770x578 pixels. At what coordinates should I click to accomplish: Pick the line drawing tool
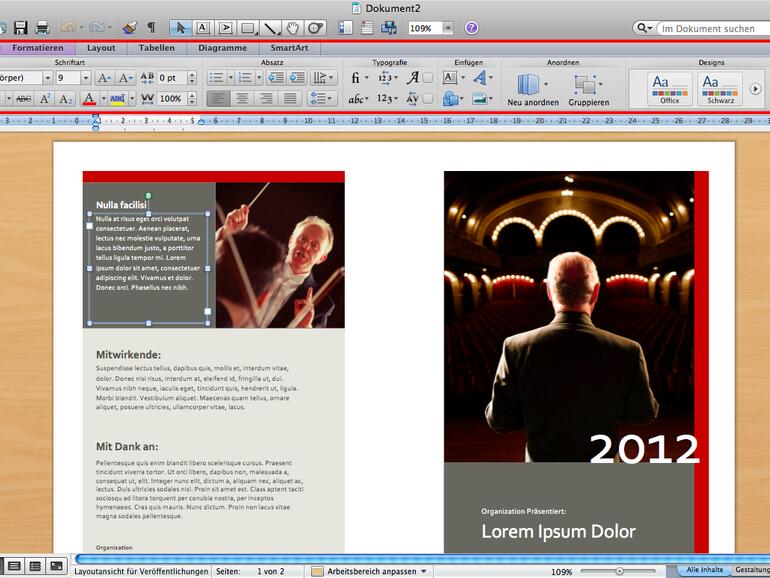(271, 28)
